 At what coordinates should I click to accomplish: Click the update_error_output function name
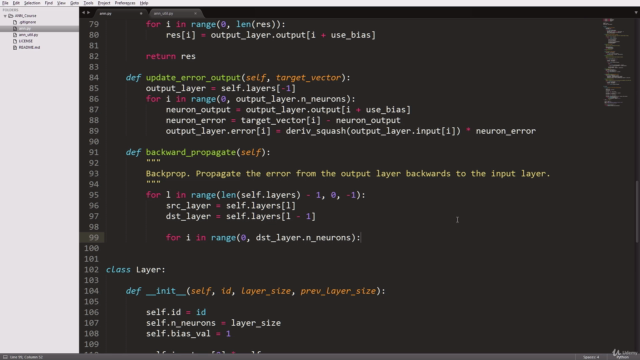click(193, 78)
